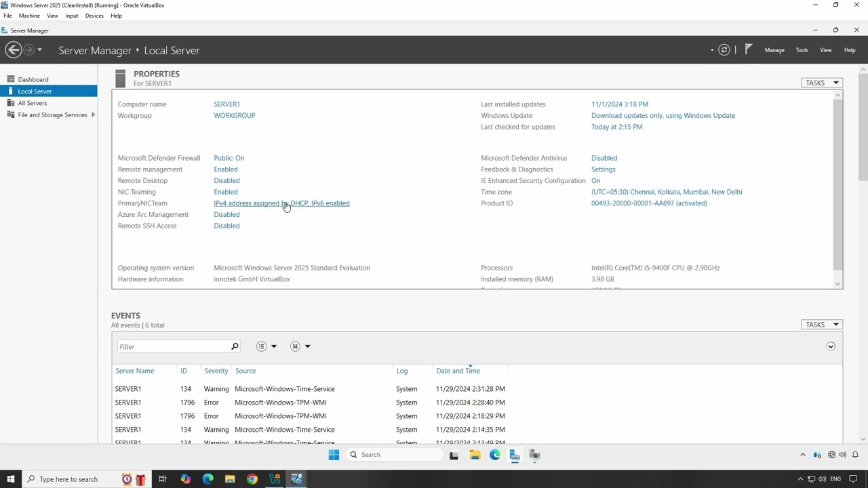Open the time zone Chennai, Kolkata link
This screenshot has width=868, height=488.
pos(667,192)
